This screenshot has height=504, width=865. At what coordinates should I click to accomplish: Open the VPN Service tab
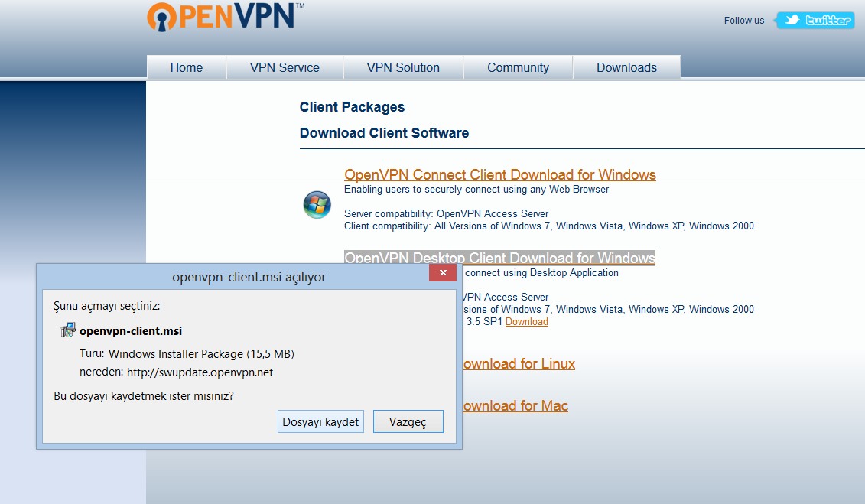(285, 67)
